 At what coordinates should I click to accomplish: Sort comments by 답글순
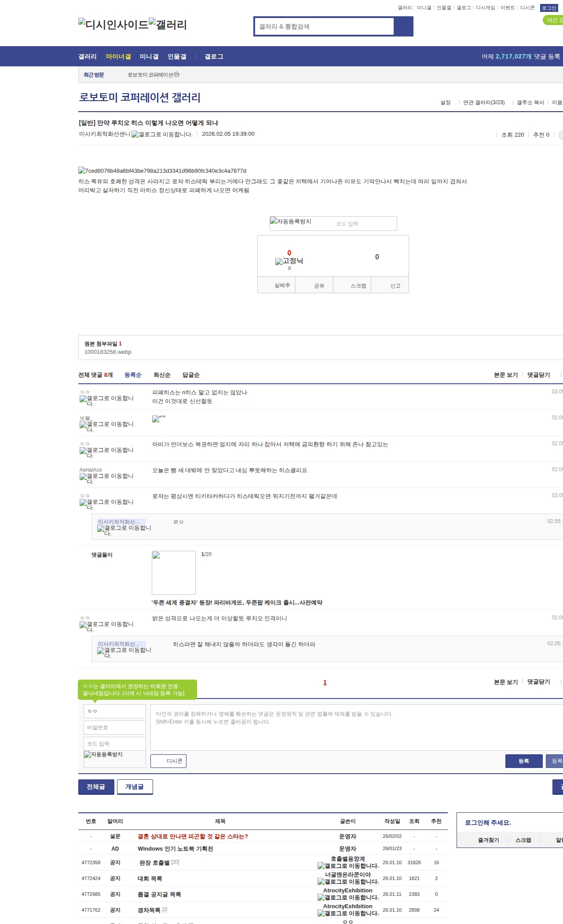tap(191, 375)
